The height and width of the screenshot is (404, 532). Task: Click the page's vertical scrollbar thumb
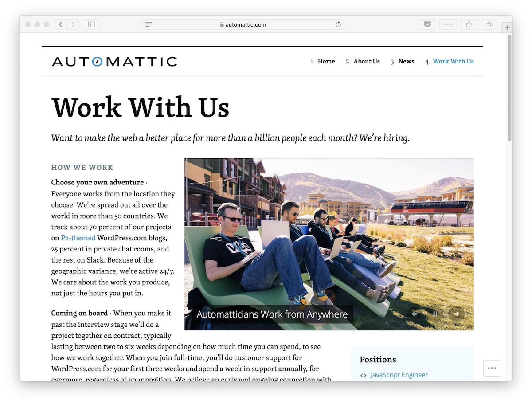click(x=509, y=88)
